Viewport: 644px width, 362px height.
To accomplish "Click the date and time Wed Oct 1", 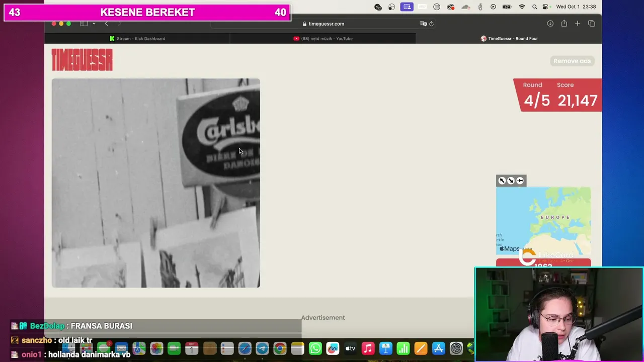I will click(x=576, y=7).
